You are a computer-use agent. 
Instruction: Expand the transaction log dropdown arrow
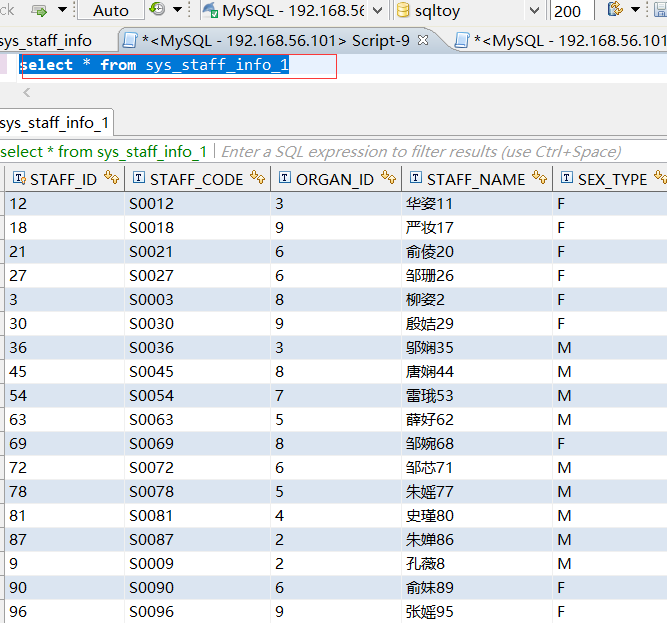178,10
